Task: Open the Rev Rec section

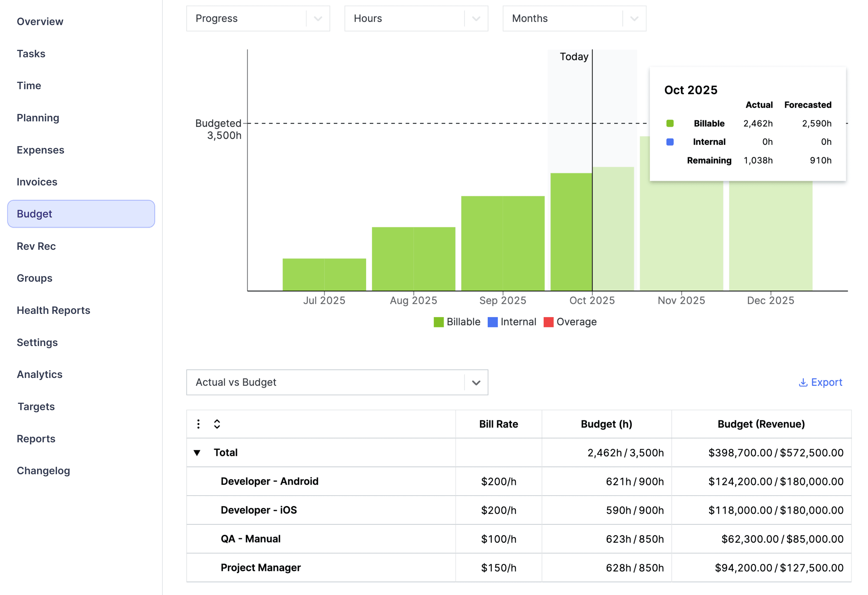Action: pos(36,246)
